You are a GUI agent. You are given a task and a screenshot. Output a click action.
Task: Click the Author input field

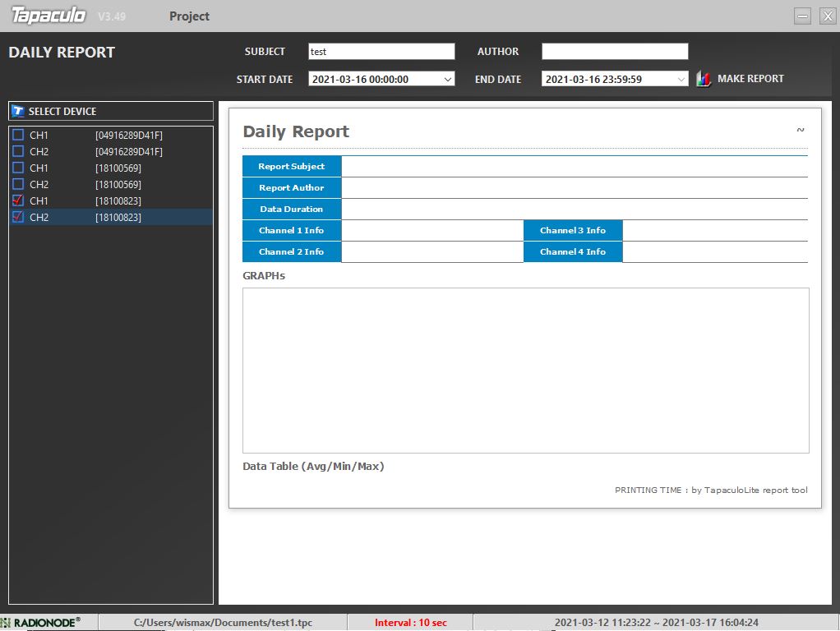click(615, 52)
